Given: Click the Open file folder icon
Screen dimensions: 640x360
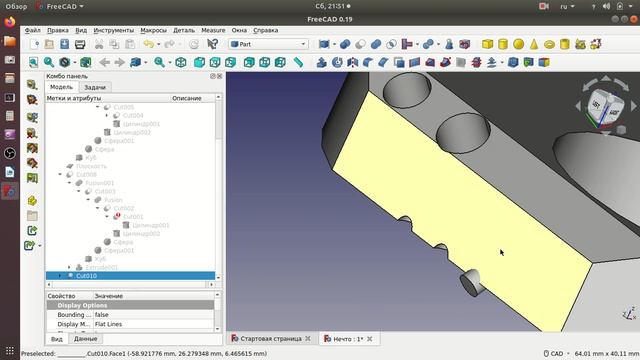Looking at the screenshot, I should [x=49, y=44].
